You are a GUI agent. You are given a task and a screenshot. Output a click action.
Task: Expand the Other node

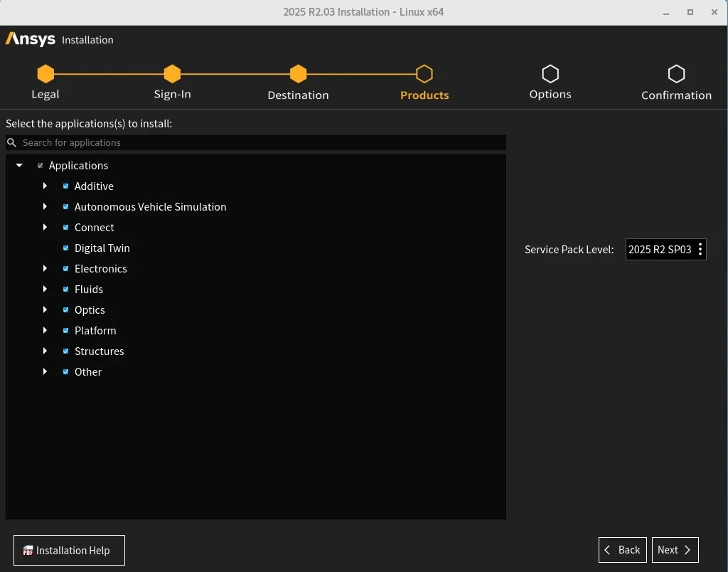click(x=45, y=372)
